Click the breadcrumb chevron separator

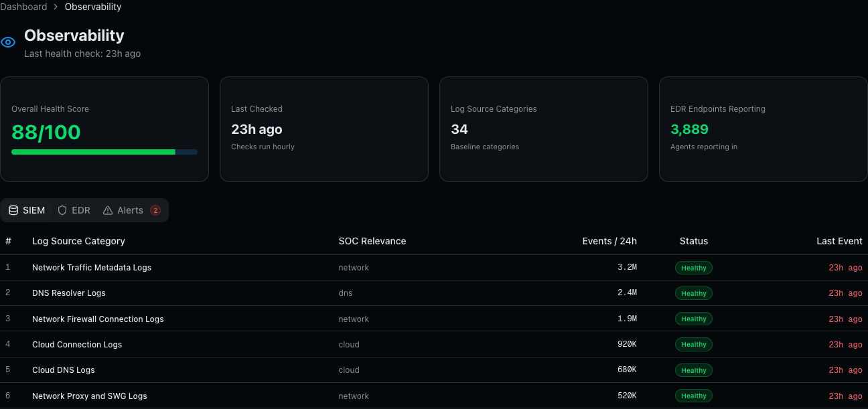pyautogui.click(x=56, y=7)
